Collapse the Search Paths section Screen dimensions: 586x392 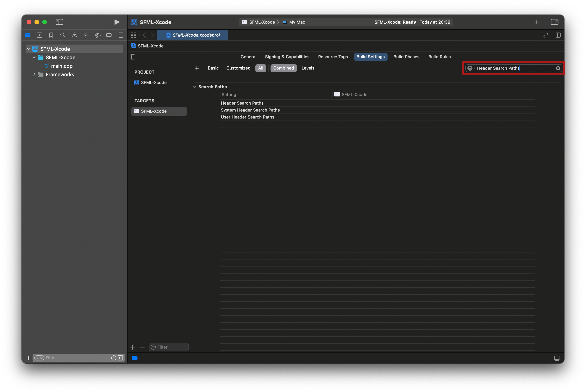pos(194,87)
